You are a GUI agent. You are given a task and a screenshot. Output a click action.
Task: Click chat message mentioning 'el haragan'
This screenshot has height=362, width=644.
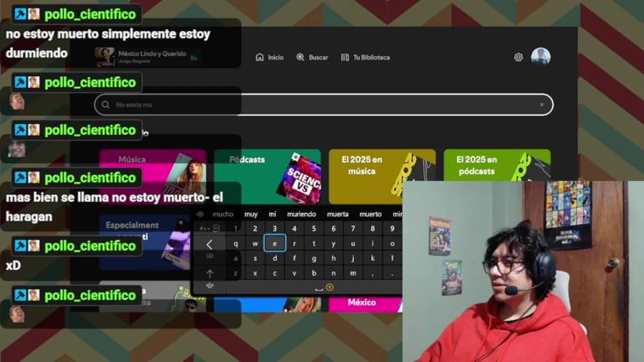[114, 207]
